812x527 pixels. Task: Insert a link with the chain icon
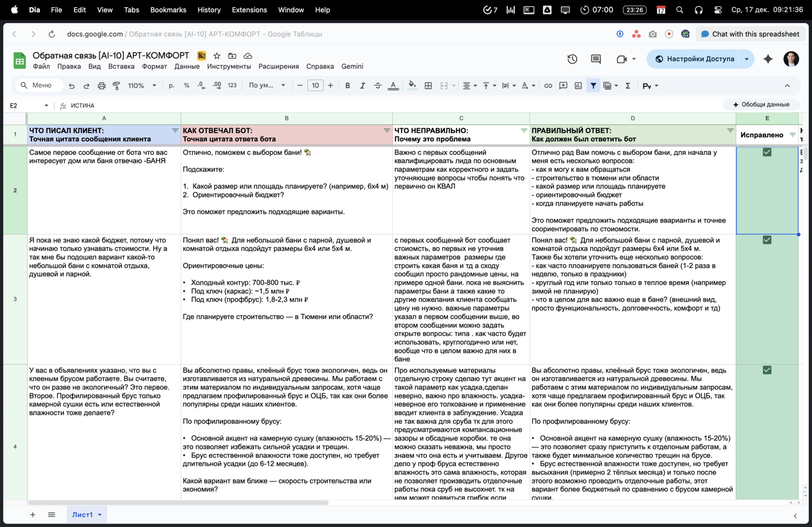548,85
